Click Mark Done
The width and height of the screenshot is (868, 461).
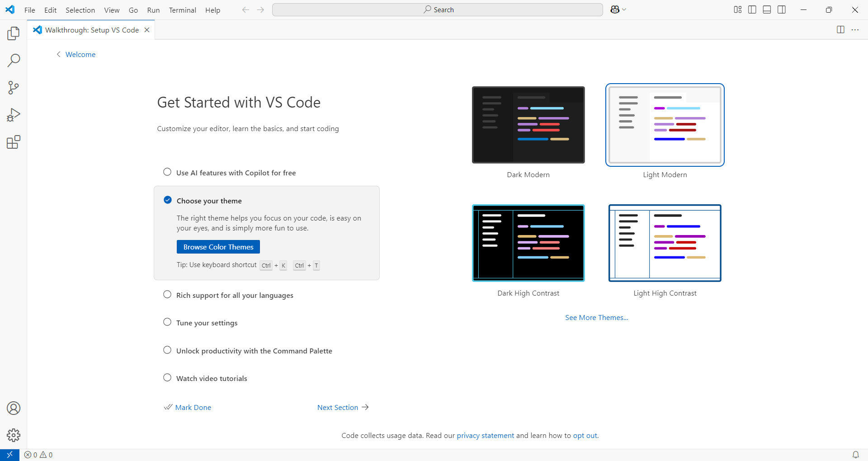[x=188, y=407]
